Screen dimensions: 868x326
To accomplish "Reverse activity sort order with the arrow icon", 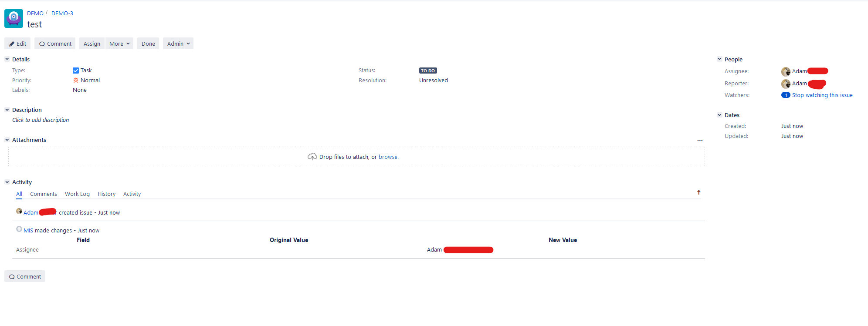I will click(x=698, y=192).
